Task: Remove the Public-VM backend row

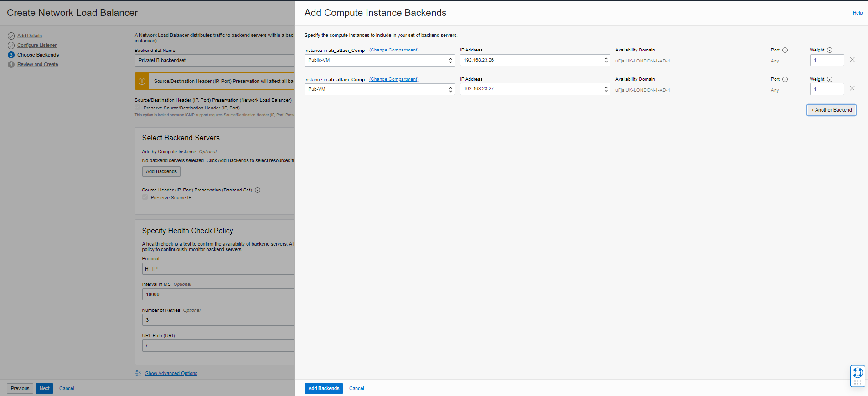Action: 852,60
